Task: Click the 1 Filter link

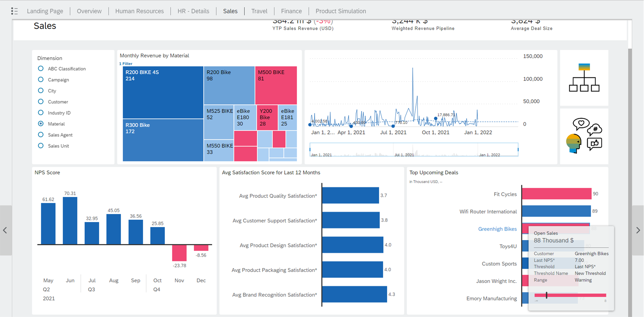Action: point(126,64)
